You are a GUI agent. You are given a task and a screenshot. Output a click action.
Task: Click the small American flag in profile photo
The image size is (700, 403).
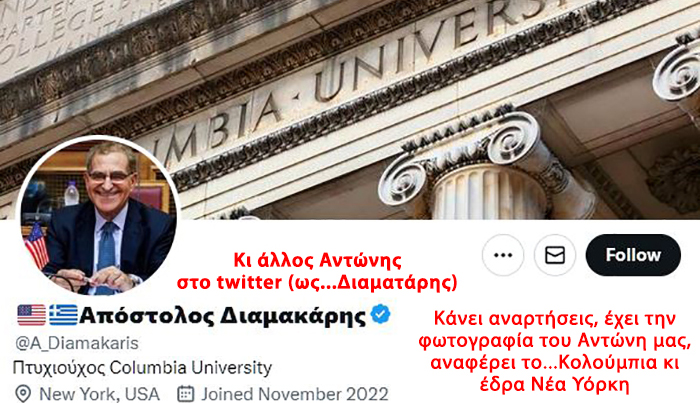coord(37,246)
